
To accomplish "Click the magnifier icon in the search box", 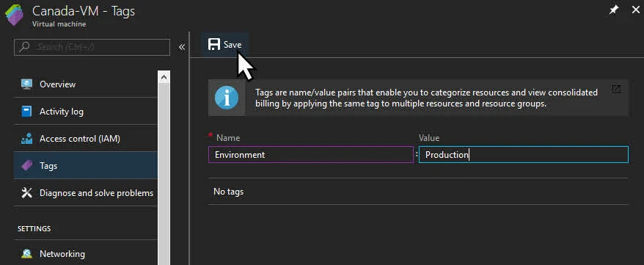I will pyautogui.click(x=25, y=47).
